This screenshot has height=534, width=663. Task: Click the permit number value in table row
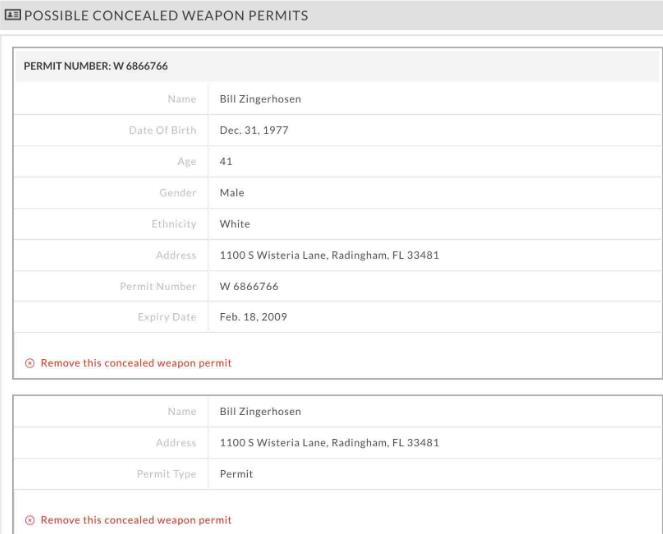coord(249,286)
